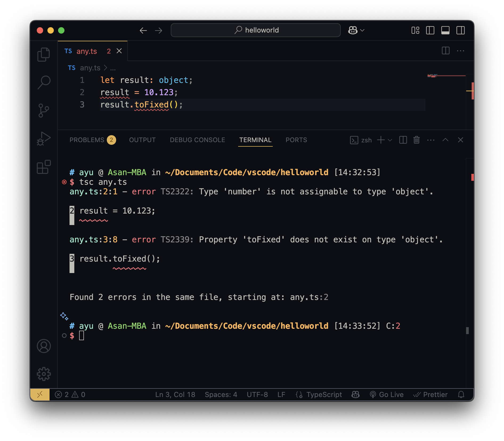
Task: Open terminal panel More Actions menu
Action: (x=431, y=140)
